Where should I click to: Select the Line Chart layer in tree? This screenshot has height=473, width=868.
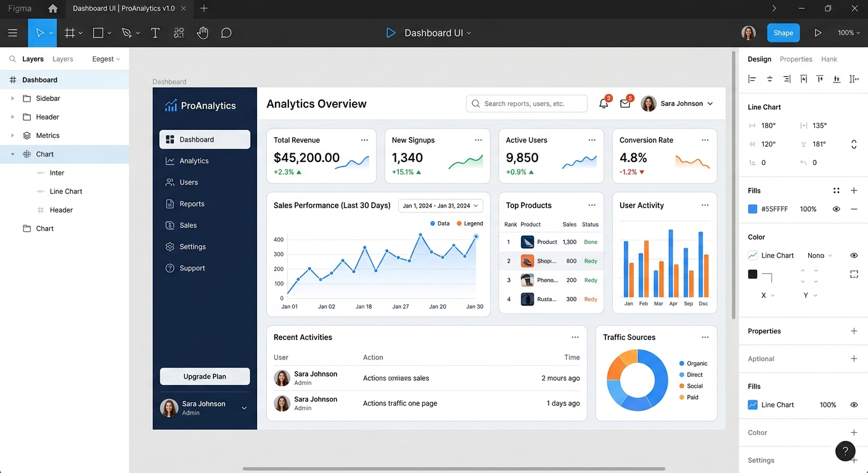[65, 192]
